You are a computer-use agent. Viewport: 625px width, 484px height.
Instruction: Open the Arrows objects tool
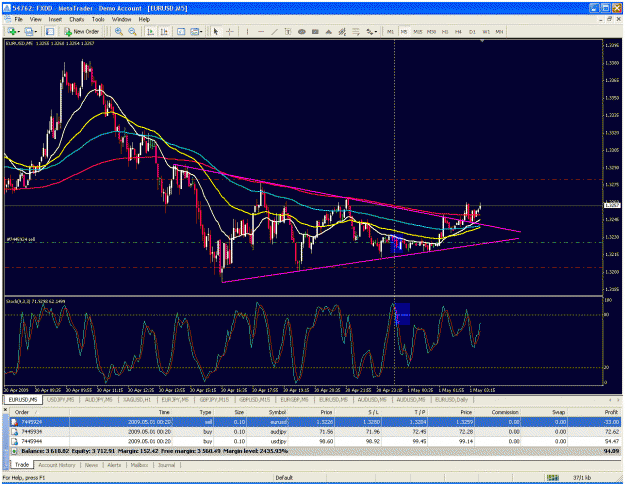pyautogui.click(x=369, y=31)
